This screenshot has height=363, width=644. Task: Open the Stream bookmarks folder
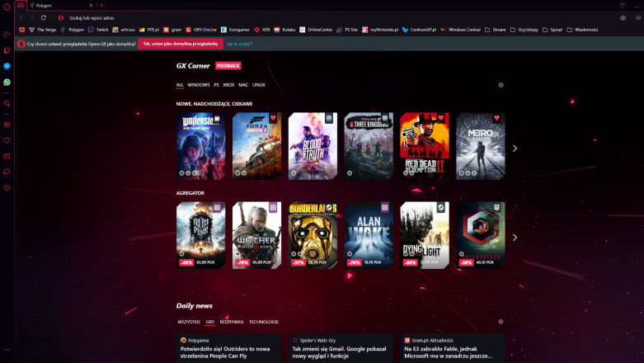pyautogui.click(x=496, y=30)
